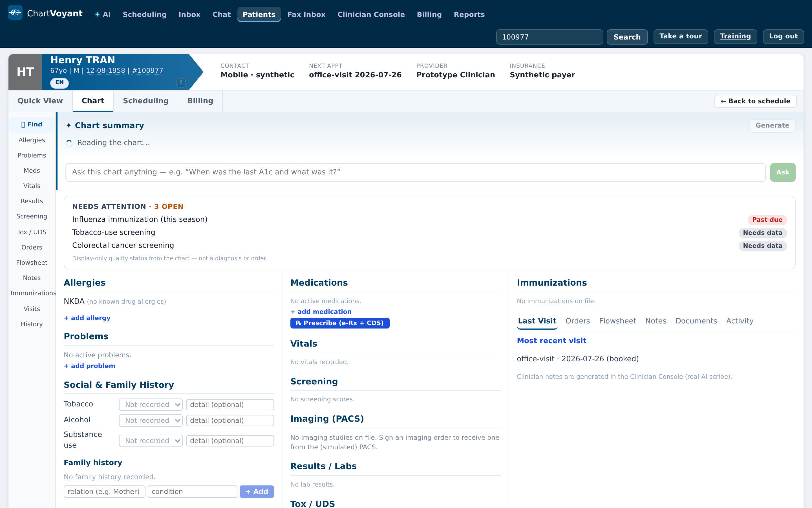Click Back to schedule button

(x=755, y=101)
